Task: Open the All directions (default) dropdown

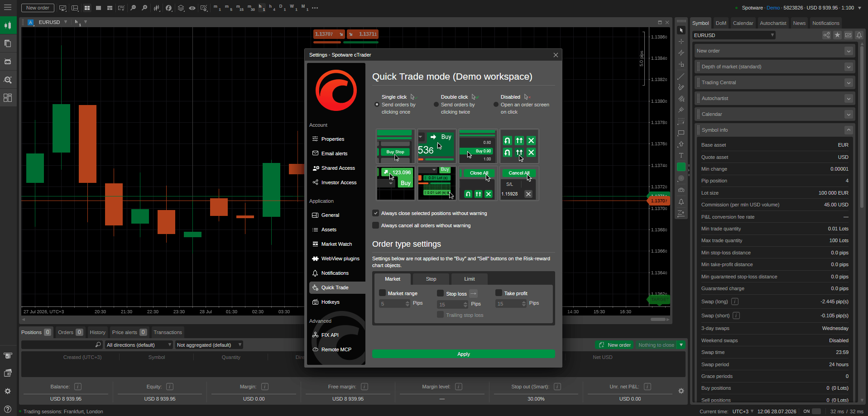Action: click(x=139, y=345)
